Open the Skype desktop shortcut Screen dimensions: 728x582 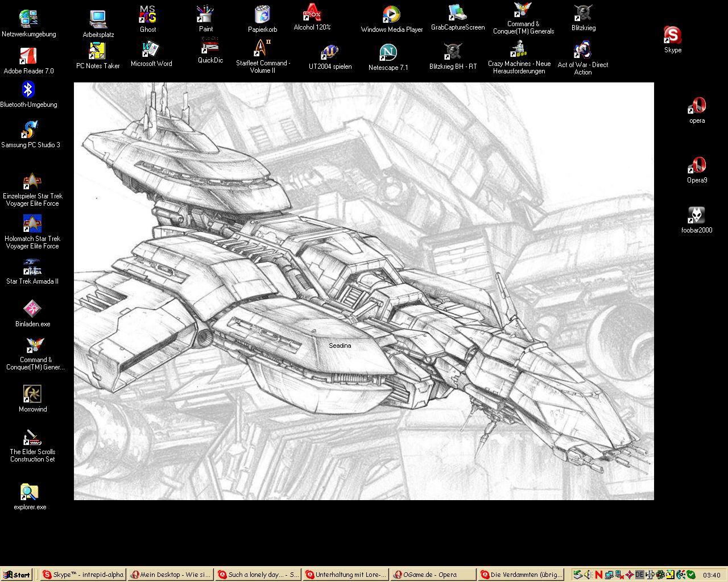(672, 36)
